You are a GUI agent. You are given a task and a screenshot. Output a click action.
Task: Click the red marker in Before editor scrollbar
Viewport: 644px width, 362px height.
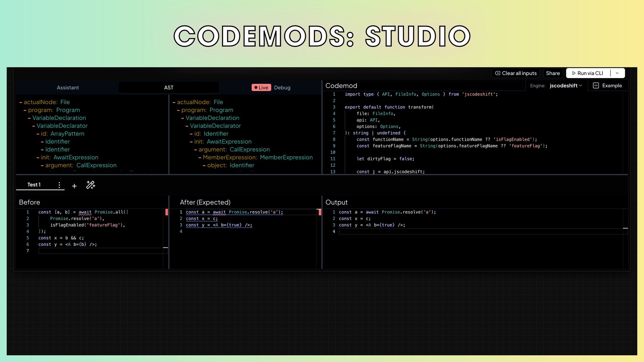pos(167,212)
